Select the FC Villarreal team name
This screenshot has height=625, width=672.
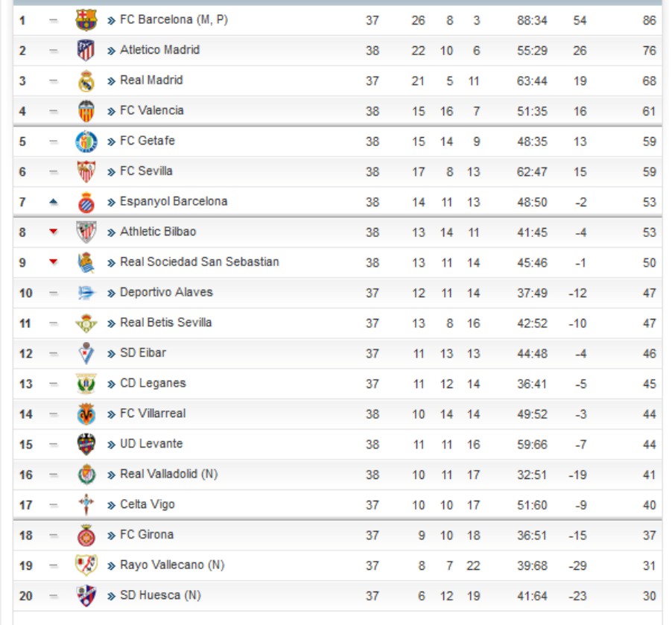point(153,413)
